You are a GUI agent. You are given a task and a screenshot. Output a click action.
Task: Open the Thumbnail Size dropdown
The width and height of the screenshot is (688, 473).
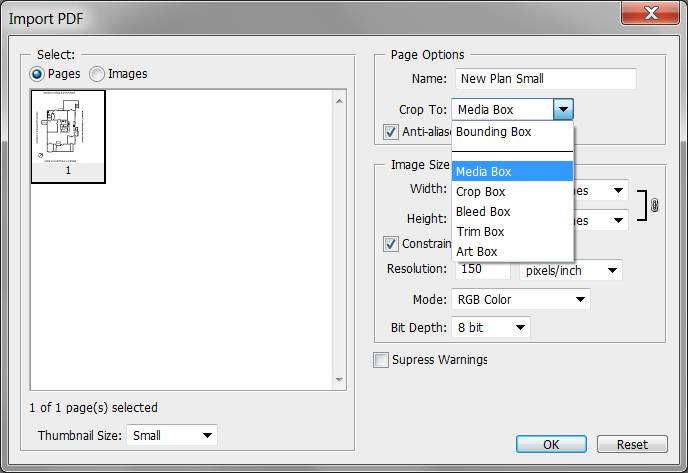(172, 435)
